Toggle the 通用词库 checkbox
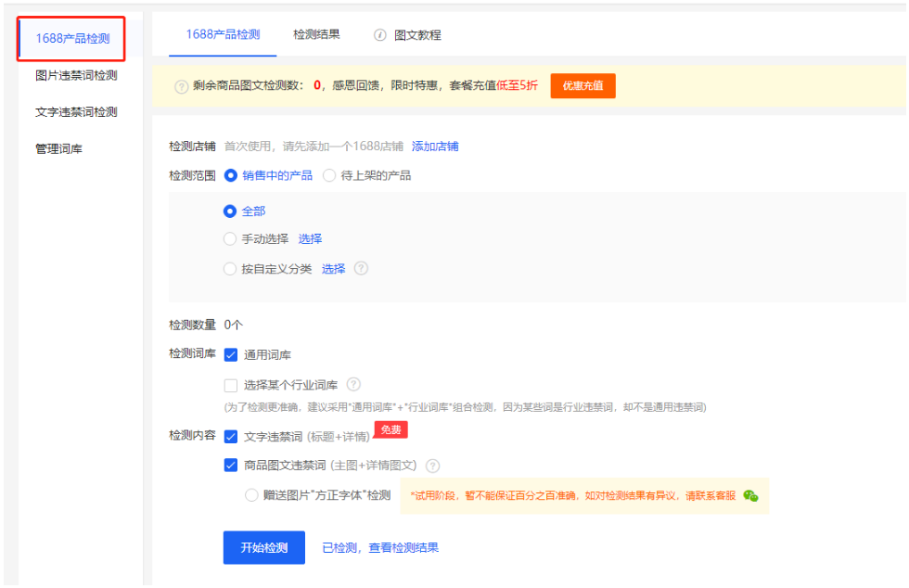 231,354
